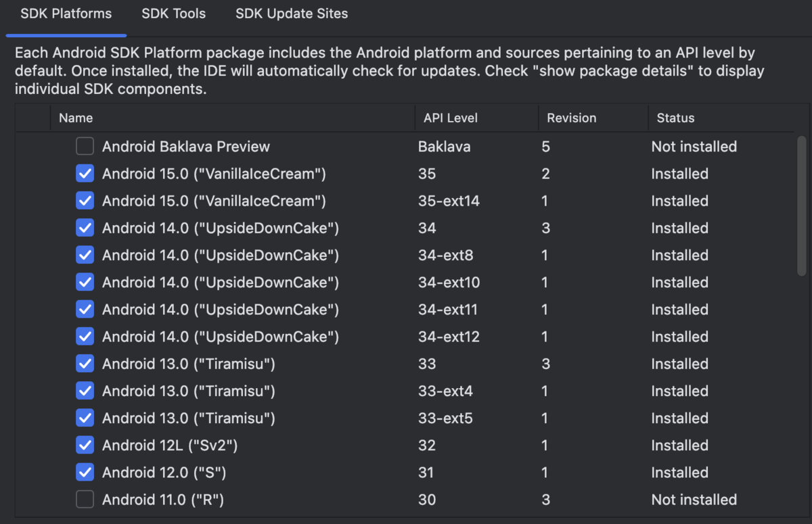This screenshot has width=812, height=524.
Task: Click the 34-ext8 API level cell
Action: [x=446, y=255]
